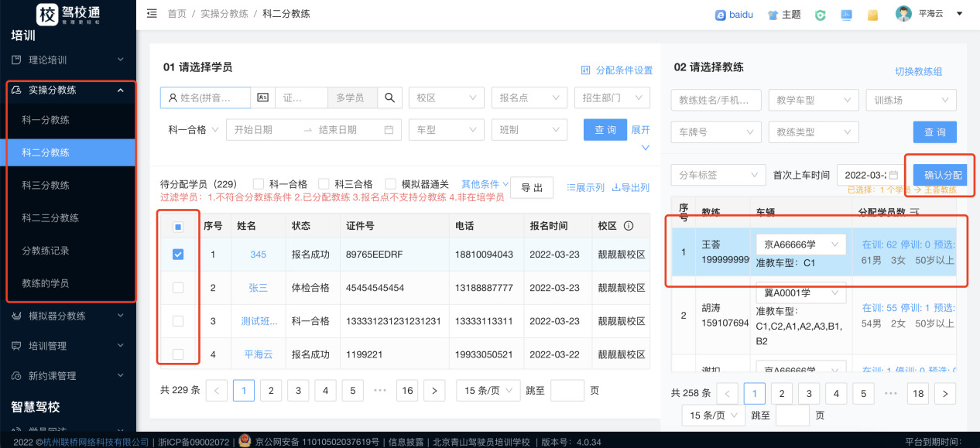
Task: Click the ID card reader icon
Action: point(262,97)
